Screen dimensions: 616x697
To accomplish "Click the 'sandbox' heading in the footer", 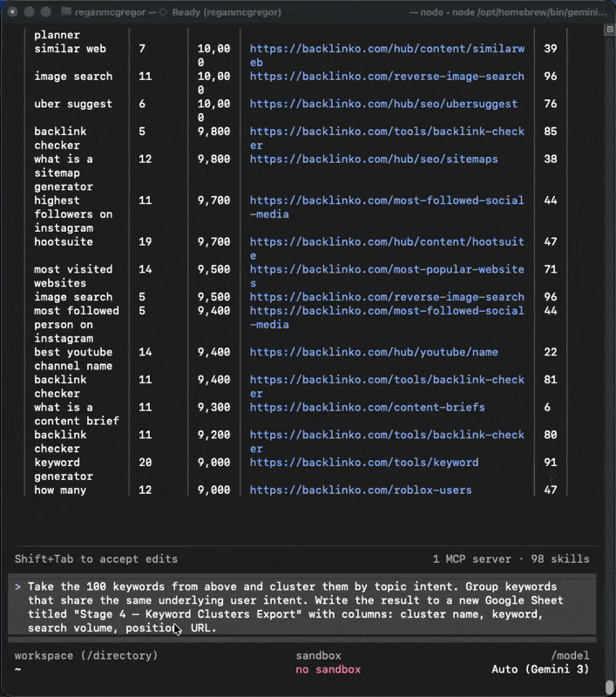I will [318, 655].
